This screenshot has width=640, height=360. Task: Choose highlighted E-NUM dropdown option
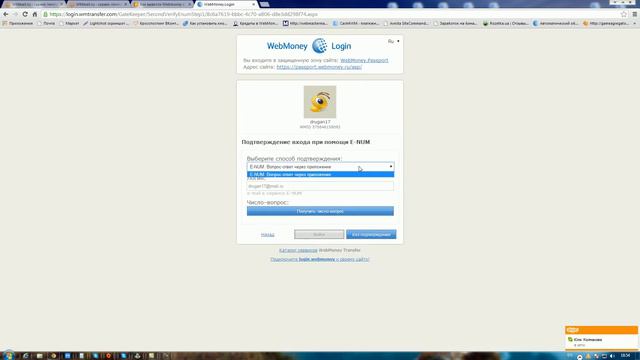(320, 174)
